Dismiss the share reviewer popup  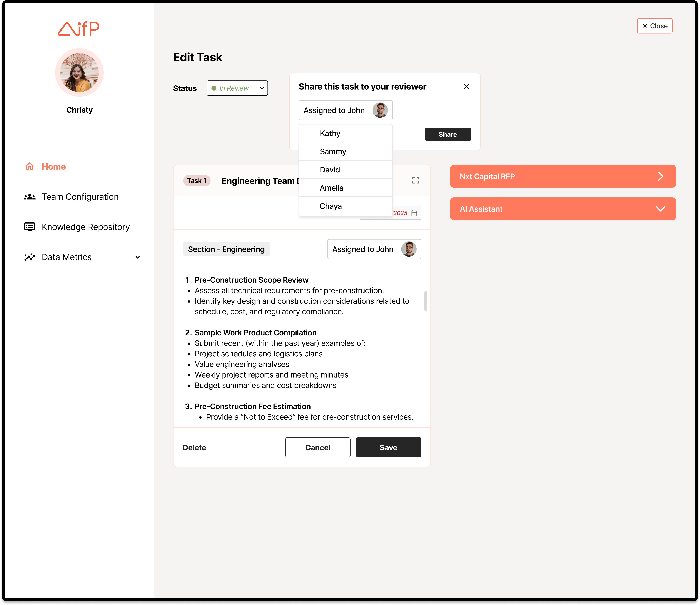pos(466,87)
